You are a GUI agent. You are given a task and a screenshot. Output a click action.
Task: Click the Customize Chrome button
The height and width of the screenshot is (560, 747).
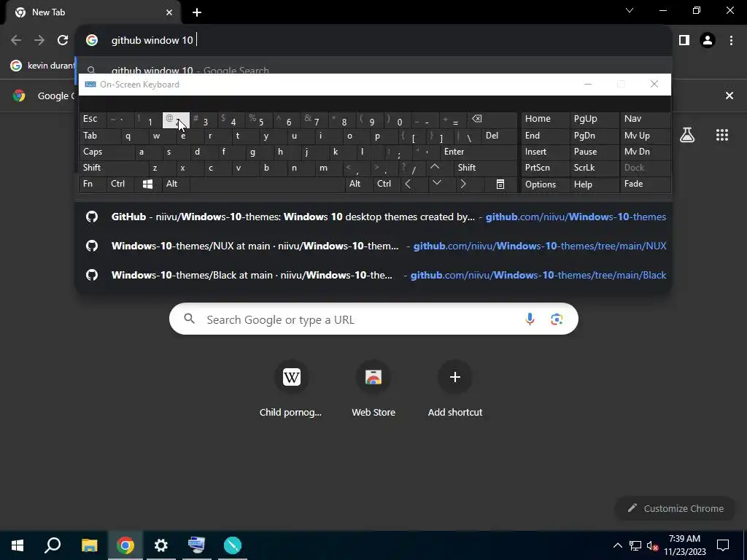pos(676,508)
